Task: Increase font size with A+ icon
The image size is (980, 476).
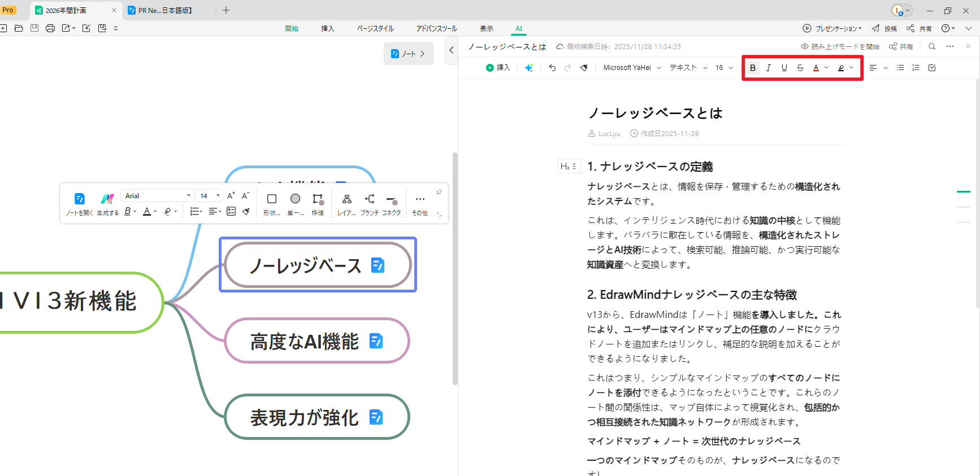Action: pos(231,195)
